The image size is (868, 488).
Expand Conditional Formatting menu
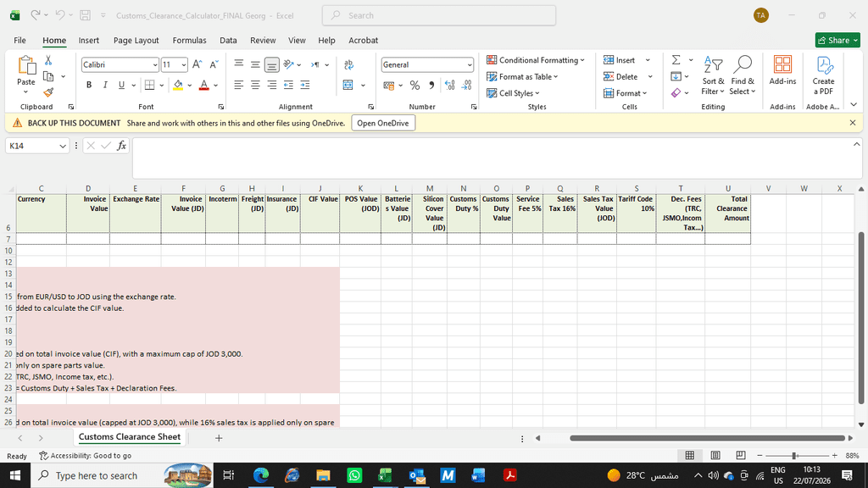pyautogui.click(x=536, y=60)
